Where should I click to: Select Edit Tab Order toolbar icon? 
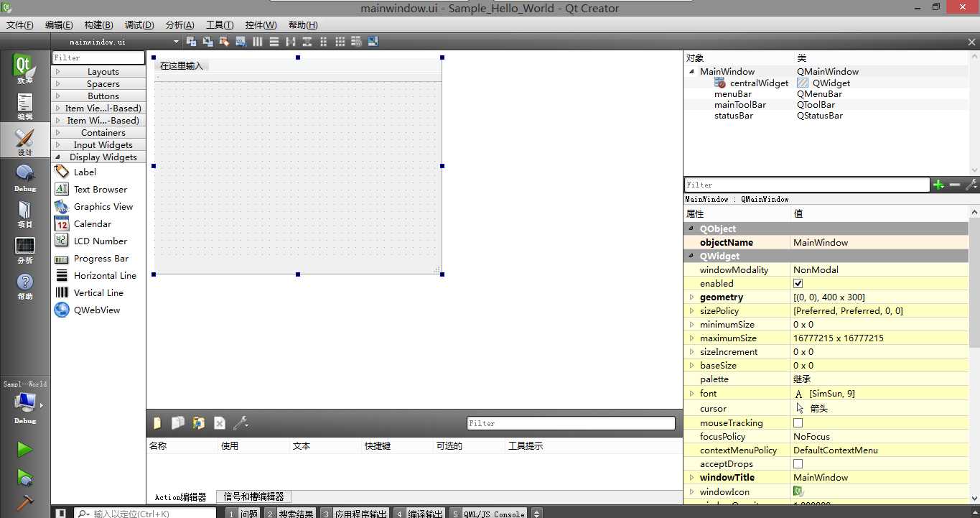241,42
